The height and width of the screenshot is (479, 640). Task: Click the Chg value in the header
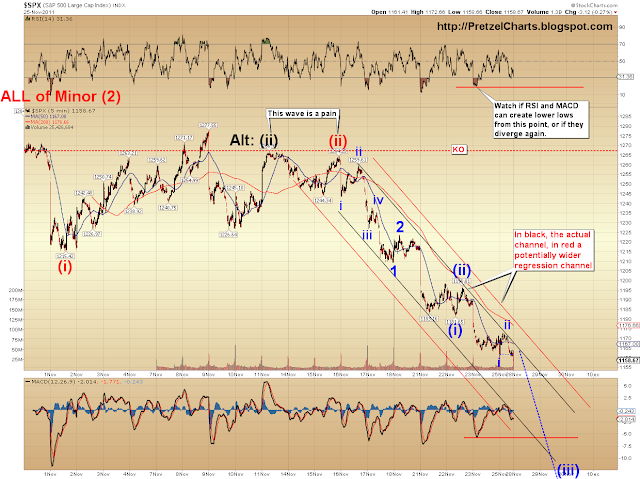[x=594, y=12]
